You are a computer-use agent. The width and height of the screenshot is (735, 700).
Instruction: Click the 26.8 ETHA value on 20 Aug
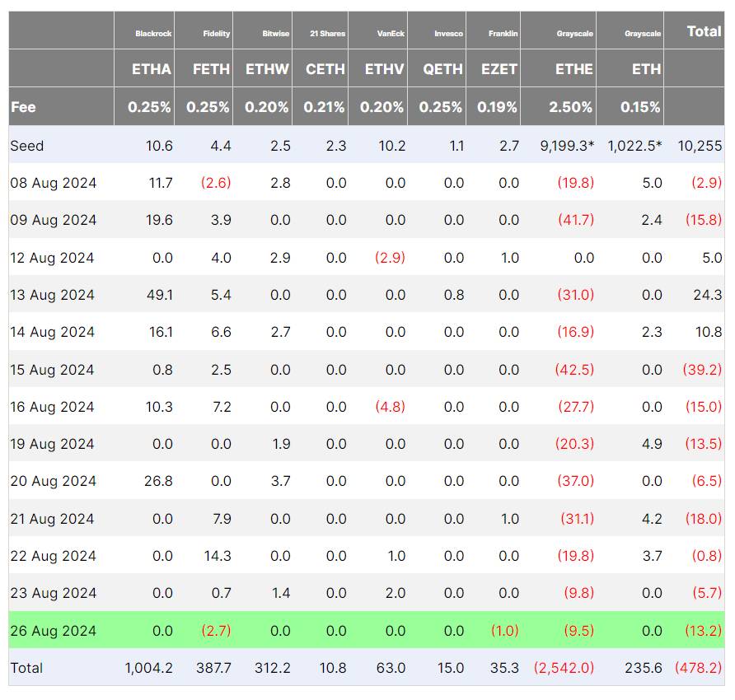(x=158, y=481)
